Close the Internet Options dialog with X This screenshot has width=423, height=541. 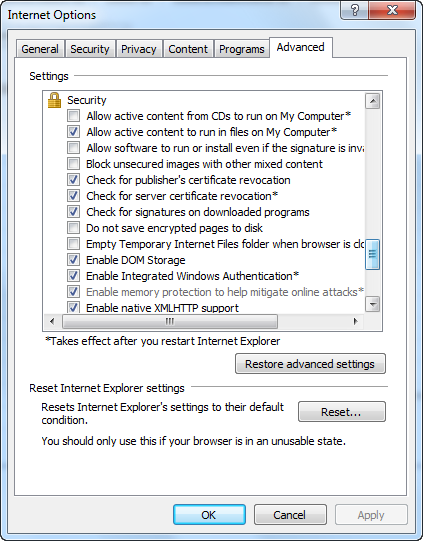392,10
